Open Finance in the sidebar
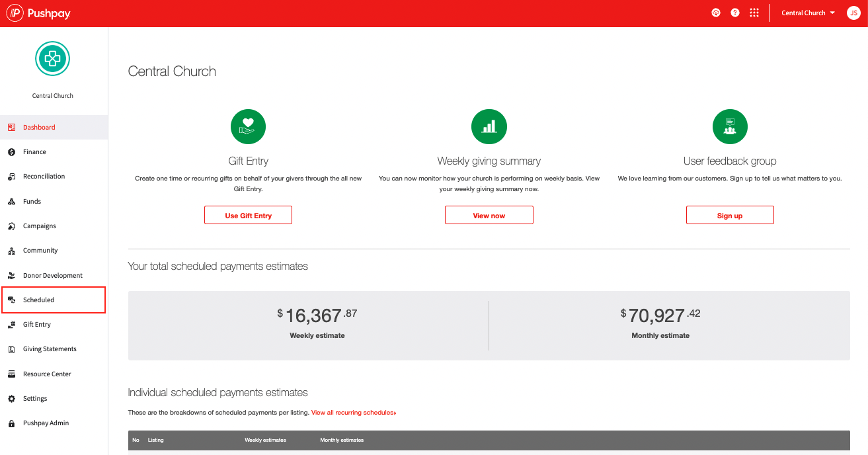Viewport: 868px width, 455px height. point(34,152)
